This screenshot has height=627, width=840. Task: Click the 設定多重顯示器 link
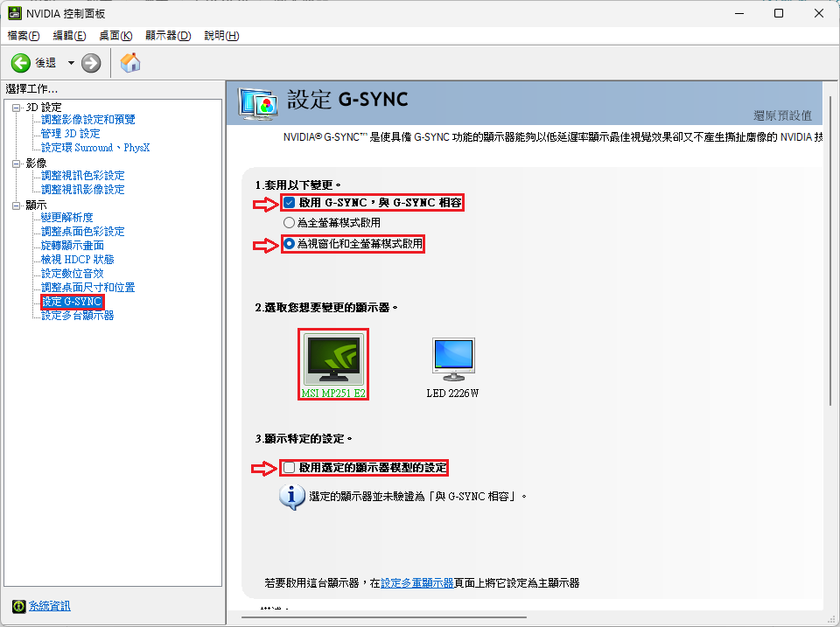[x=417, y=583]
